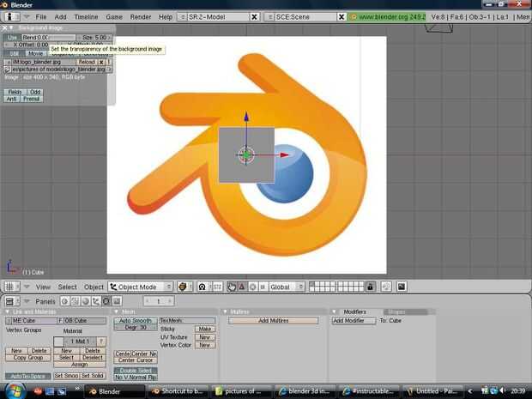
Task: Click the Size: 5.00 number field
Action: (x=94, y=37)
